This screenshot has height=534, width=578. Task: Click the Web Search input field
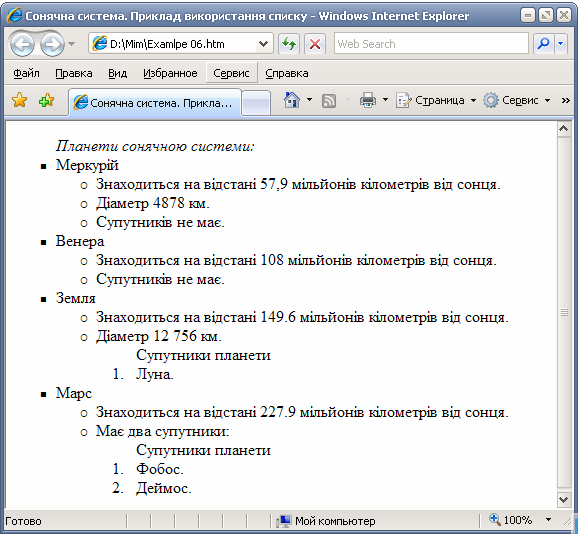click(431, 44)
